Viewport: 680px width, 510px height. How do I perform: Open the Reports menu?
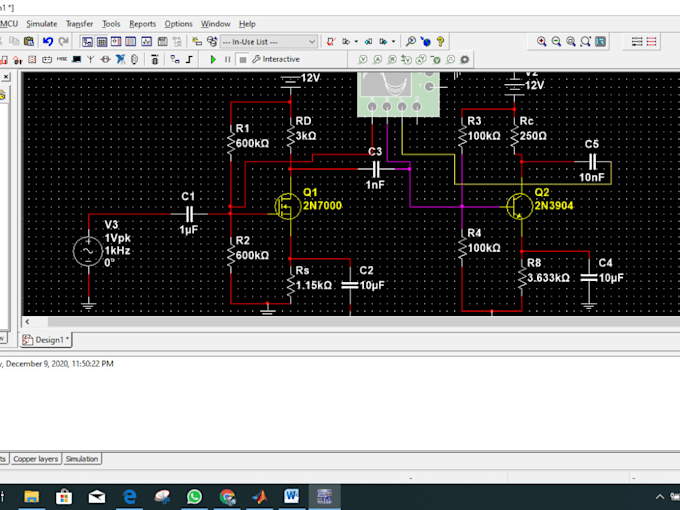point(143,24)
